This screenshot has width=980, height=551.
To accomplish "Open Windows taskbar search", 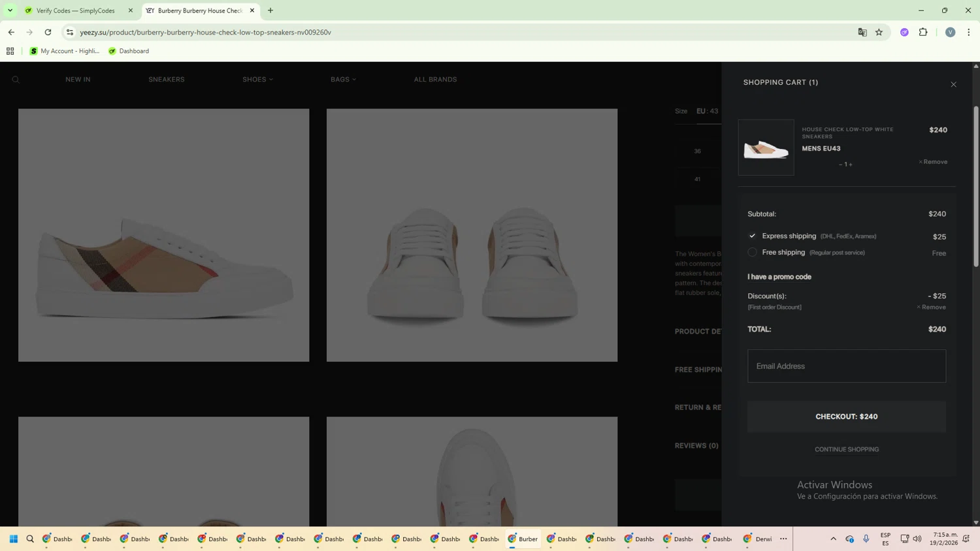I will point(30,539).
